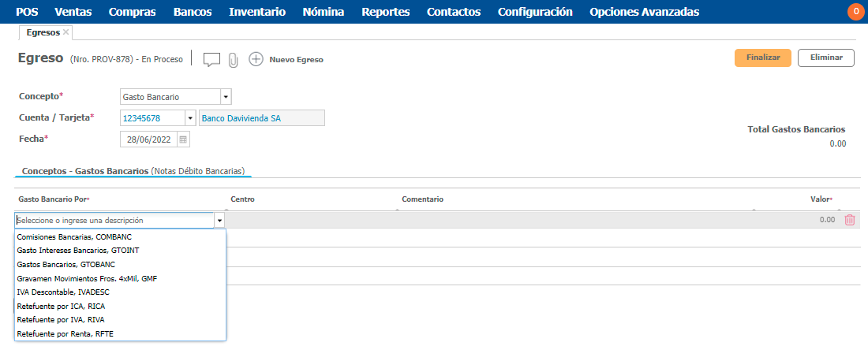The image size is (868, 346).
Task: Click the paperclip attachment icon
Action: [233, 60]
